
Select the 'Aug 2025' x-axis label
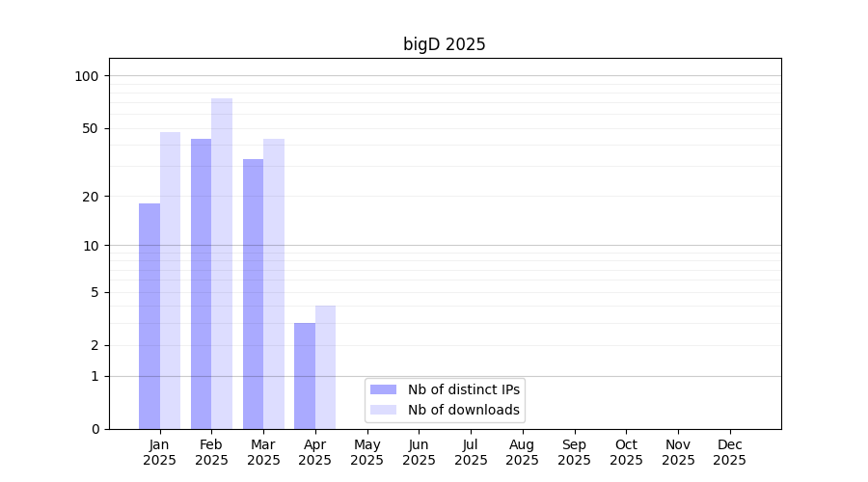522,452
